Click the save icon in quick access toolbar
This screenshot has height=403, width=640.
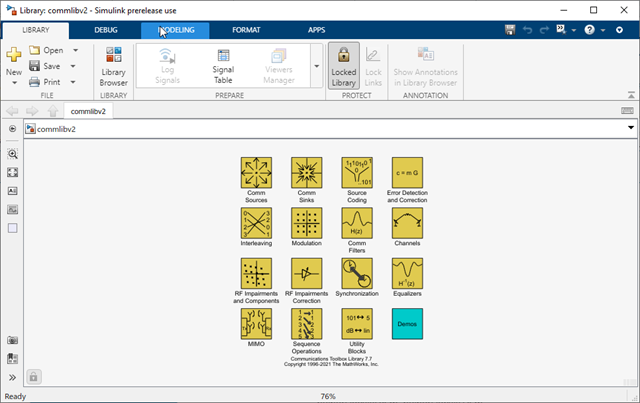click(x=510, y=30)
